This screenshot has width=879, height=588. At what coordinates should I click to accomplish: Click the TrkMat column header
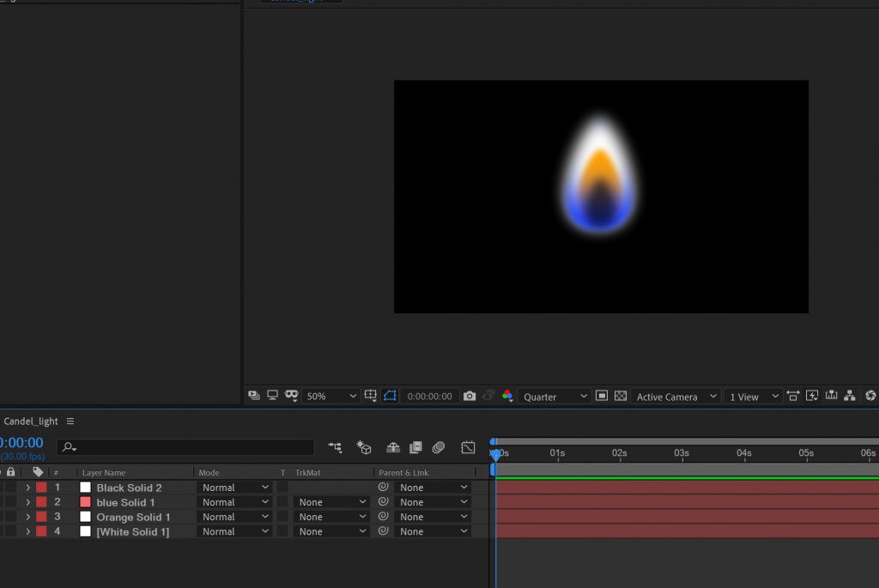(x=308, y=472)
